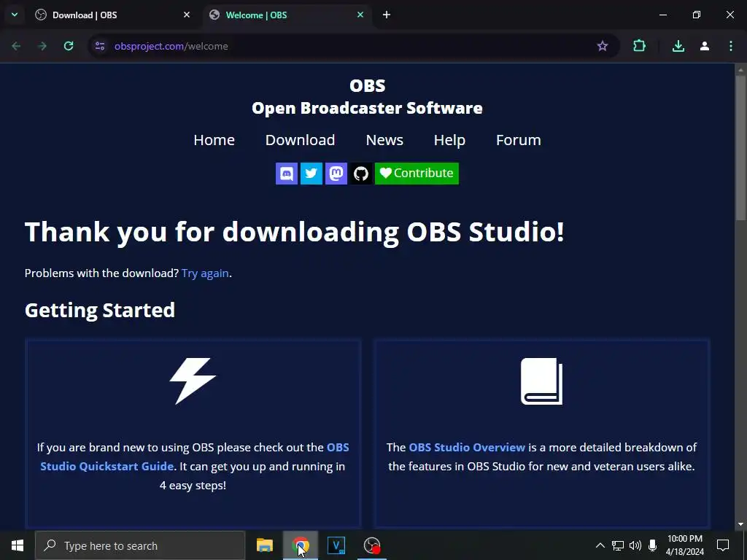This screenshot has height=560, width=747.
Task: Switch to the Download | OBS tab
Action: tap(112, 15)
